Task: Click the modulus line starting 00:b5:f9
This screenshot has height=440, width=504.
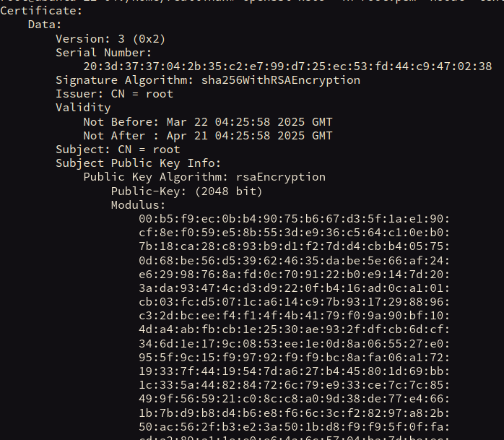Action: tap(294, 220)
